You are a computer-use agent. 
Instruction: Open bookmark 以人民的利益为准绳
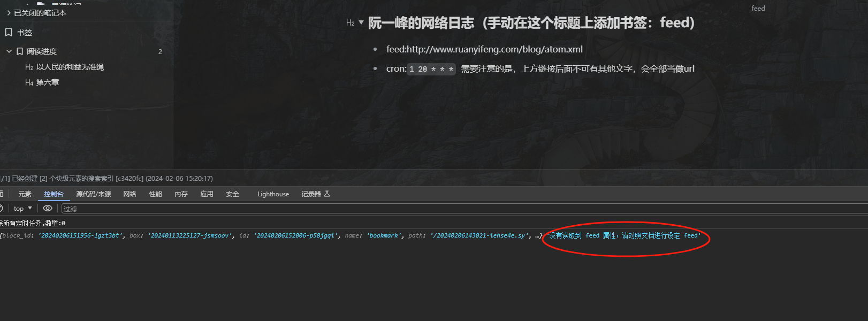[x=70, y=67]
